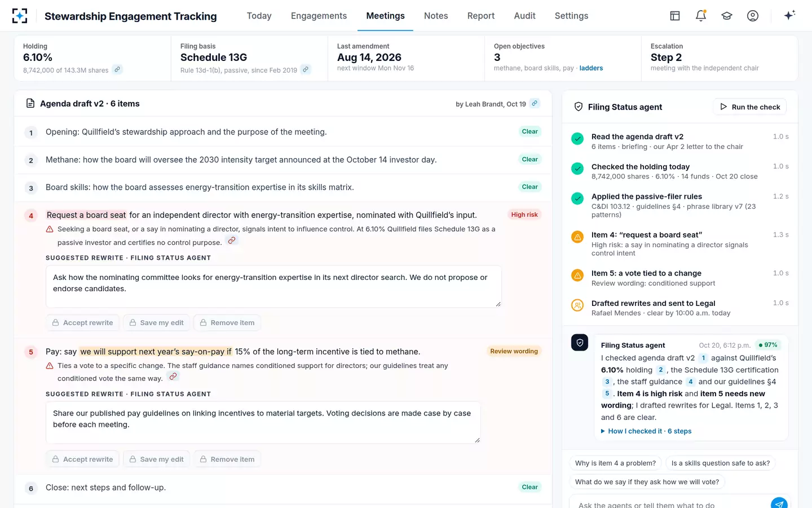Click citation badge 1 in agent message
The image size is (812, 508).
click(703, 358)
